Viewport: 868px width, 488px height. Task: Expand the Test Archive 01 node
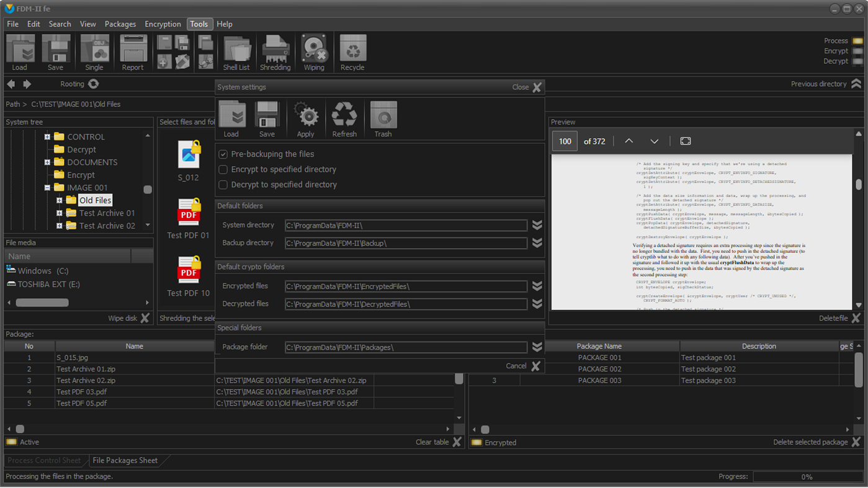point(60,213)
